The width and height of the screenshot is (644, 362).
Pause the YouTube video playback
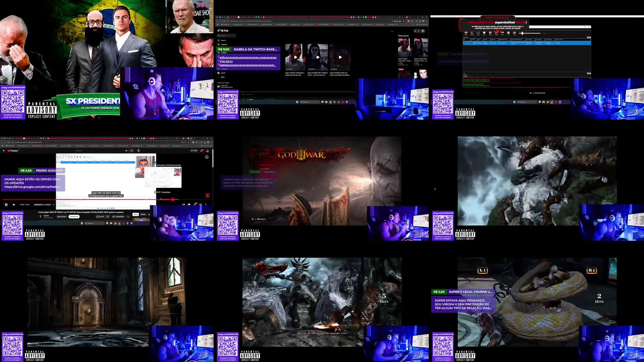click(x=6, y=205)
